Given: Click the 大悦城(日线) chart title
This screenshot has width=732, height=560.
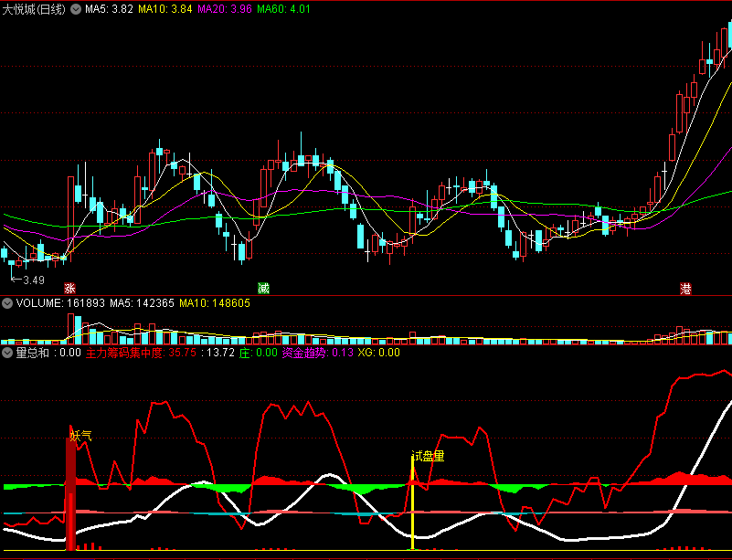Looking at the screenshot, I should pyautogui.click(x=34, y=9).
